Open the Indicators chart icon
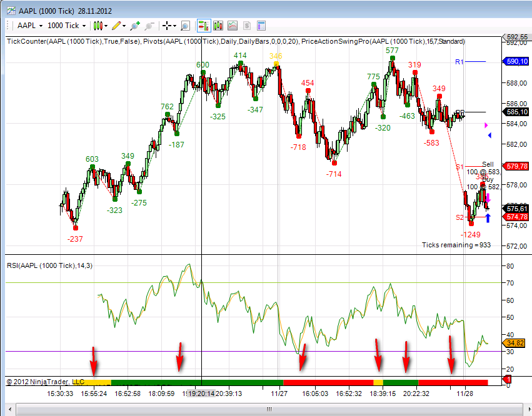This screenshot has height=416, width=532. [233, 26]
